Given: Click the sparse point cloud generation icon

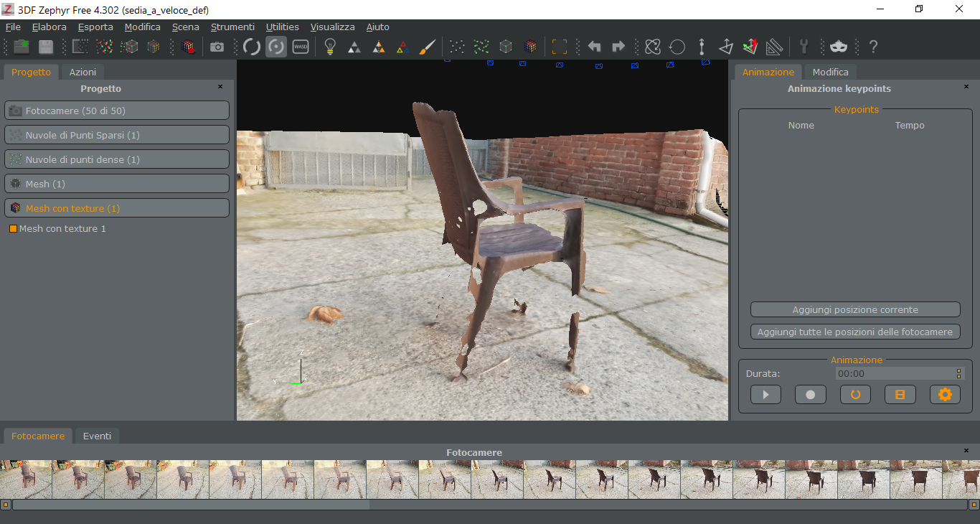Looking at the screenshot, I should (80, 47).
